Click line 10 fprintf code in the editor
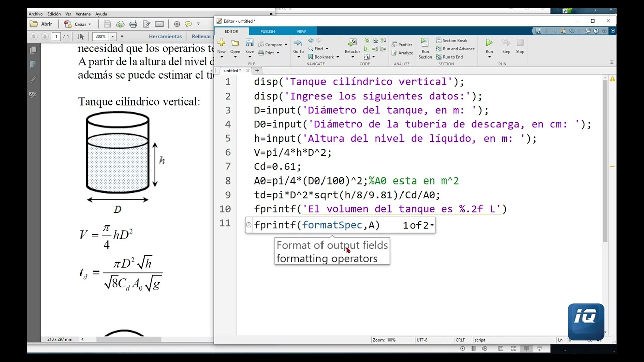Screen dimensions: 644x362 click(x=380, y=209)
